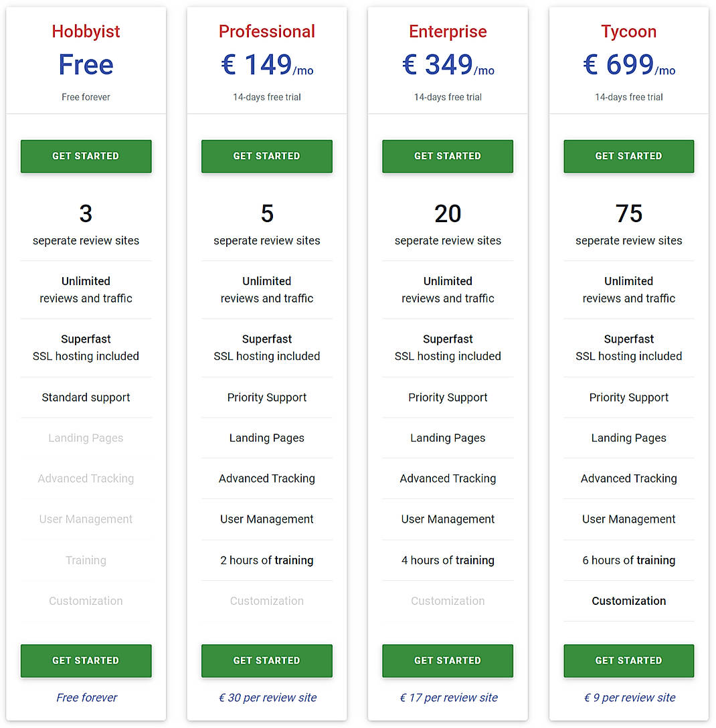Viewport: 716px width, 728px height.
Task: Click the € 30 per review site link
Action: 266,697
